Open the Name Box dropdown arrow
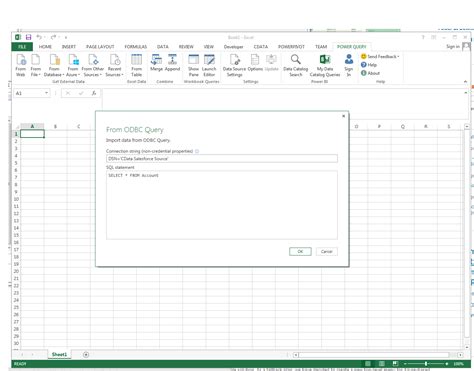The image size is (474, 371). point(47,93)
